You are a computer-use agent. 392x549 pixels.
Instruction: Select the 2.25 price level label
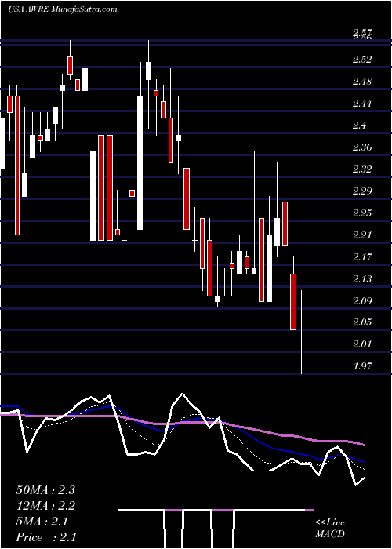tap(361, 213)
